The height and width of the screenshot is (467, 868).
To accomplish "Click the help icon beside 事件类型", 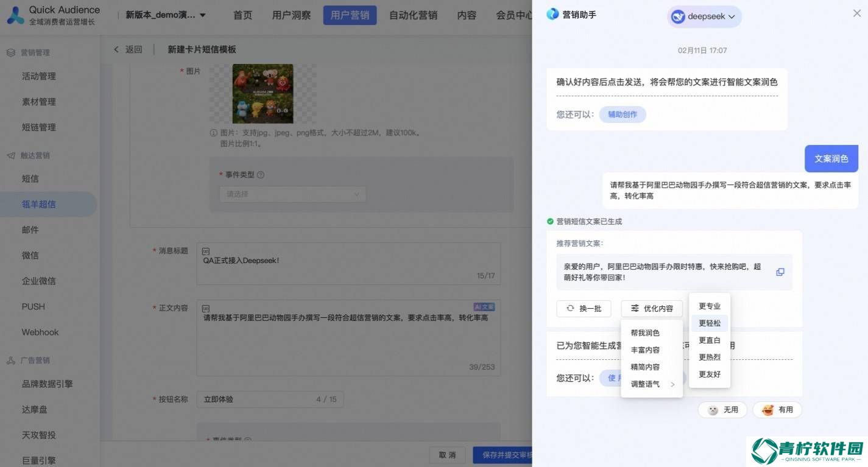I will click(x=261, y=175).
